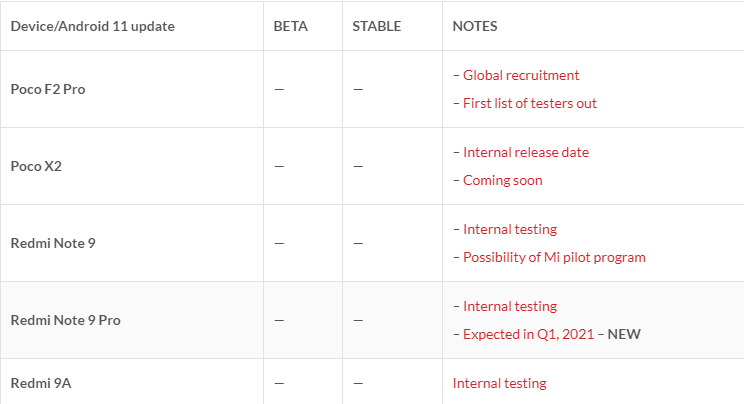Open 'First list of testers out' link
The height and width of the screenshot is (404, 744).
click(530, 103)
